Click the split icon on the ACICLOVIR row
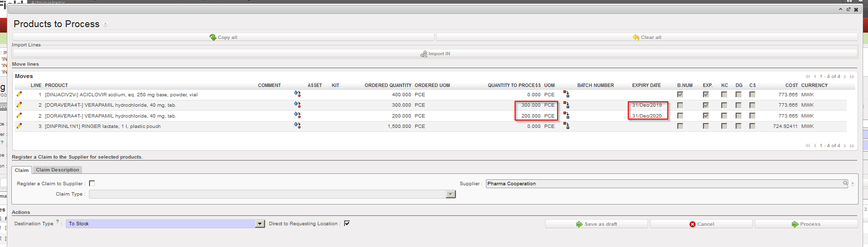 (566, 94)
